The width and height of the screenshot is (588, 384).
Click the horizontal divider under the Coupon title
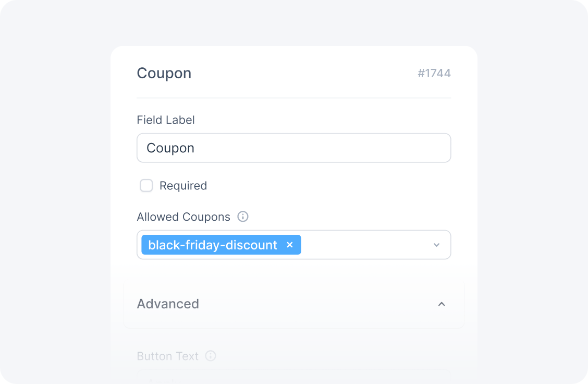pyautogui.click(x=293, y=98)
